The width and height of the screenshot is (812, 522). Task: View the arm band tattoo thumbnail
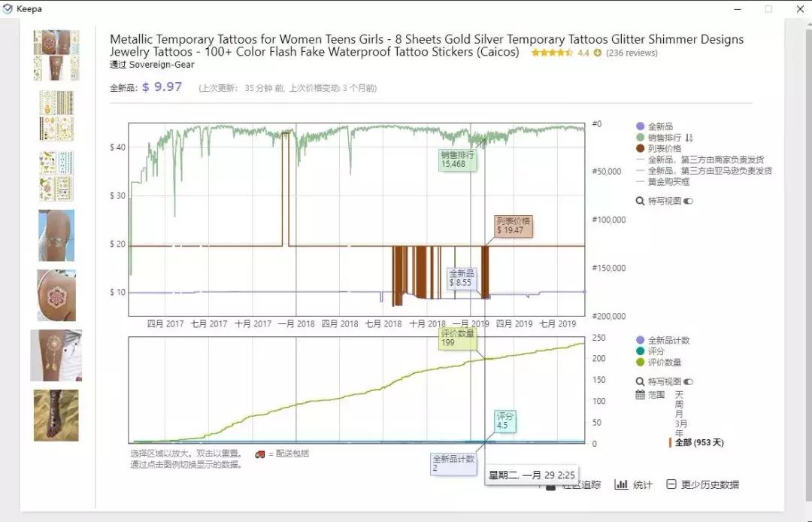(56, 235)
